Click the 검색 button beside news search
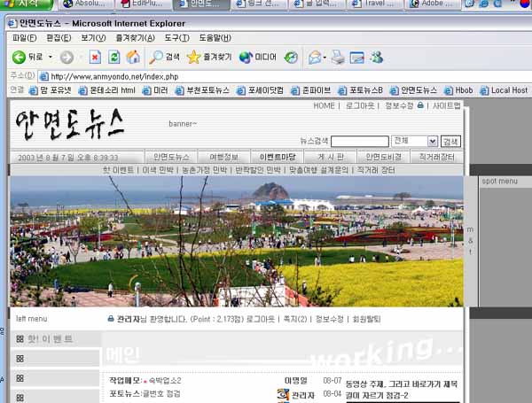 tap(450, 141)
